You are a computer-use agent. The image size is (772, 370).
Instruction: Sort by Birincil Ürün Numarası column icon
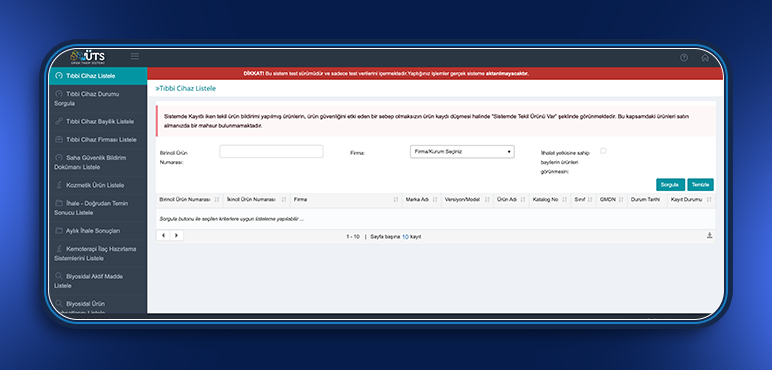coord(217,200)
